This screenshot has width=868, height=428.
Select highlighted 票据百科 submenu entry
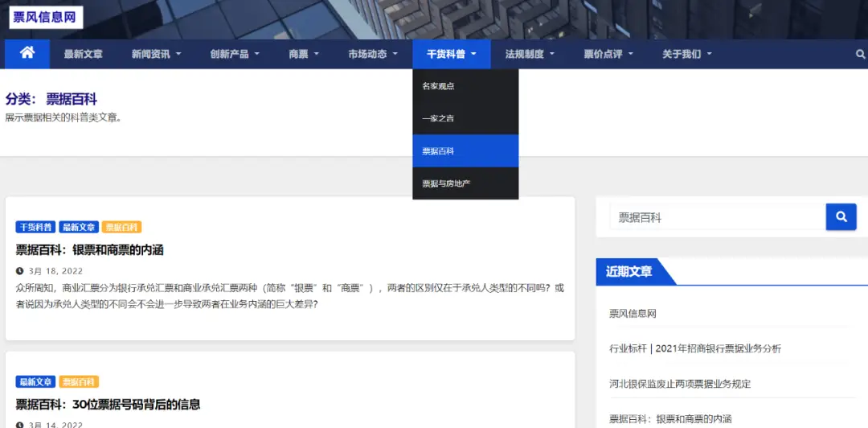coord(465,150)
